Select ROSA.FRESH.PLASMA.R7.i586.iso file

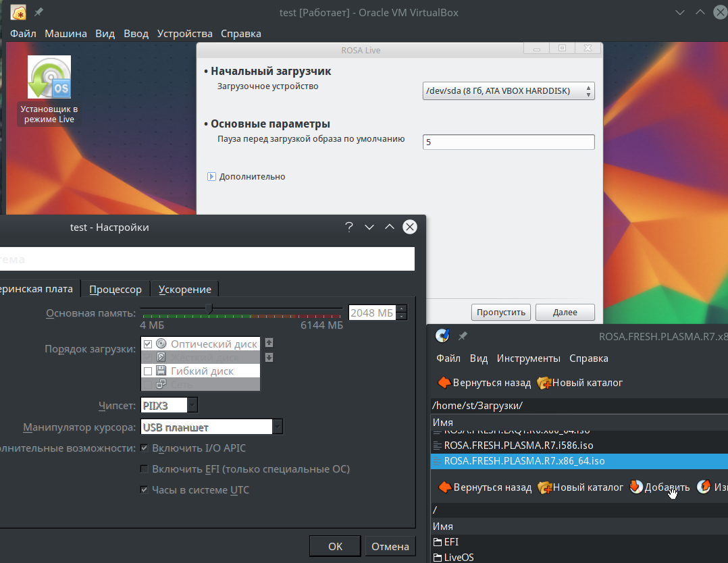tap(579, 446)
